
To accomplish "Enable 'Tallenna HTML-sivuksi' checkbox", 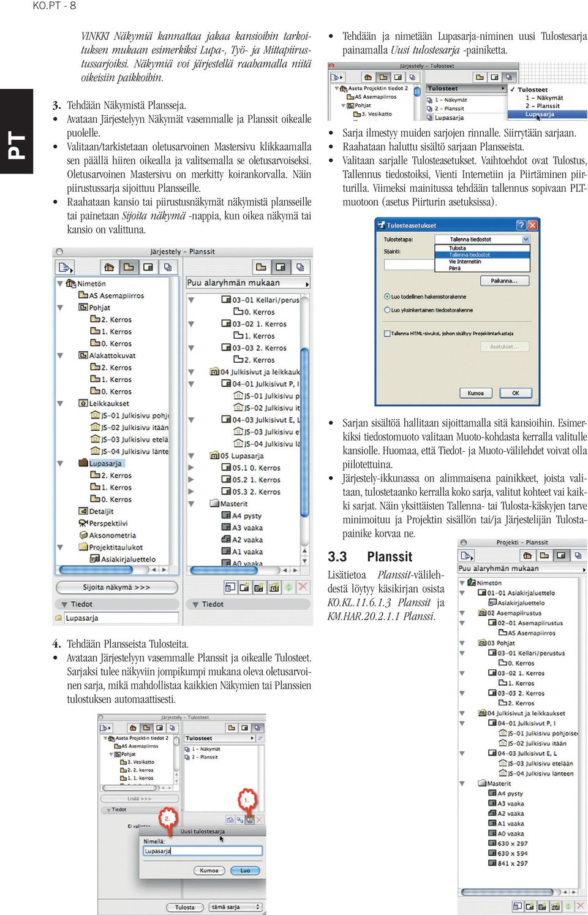I will (x=387, y=333).
